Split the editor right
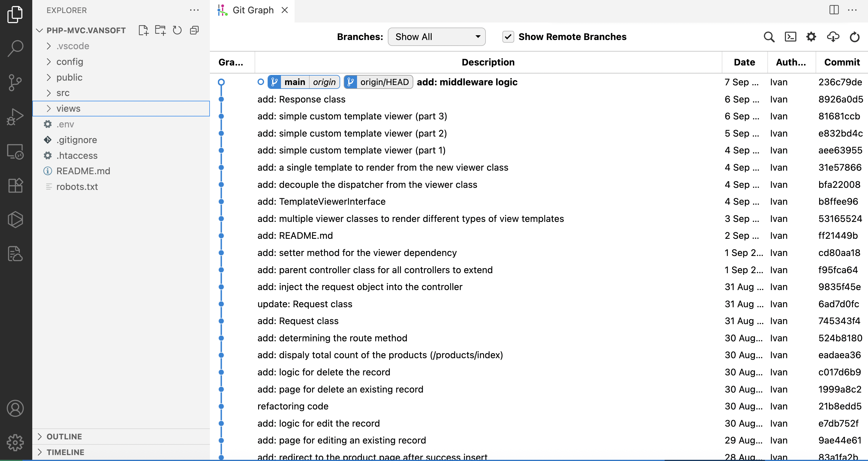 (834, 10)
